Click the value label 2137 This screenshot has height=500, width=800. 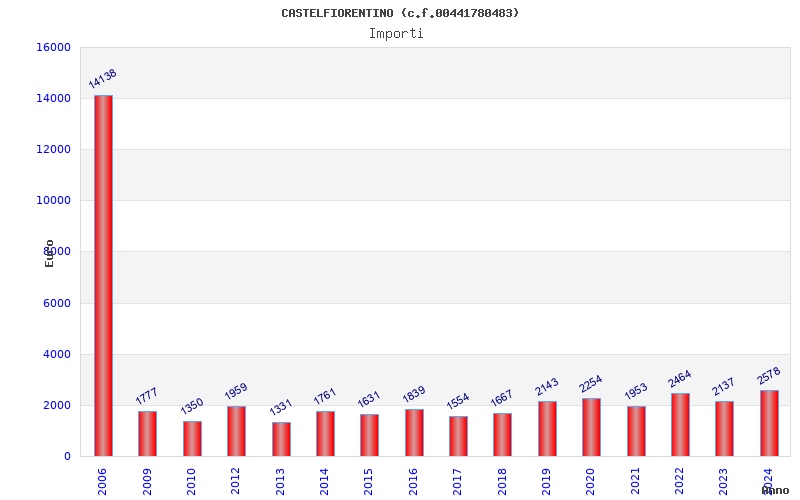tap(723, 386)
